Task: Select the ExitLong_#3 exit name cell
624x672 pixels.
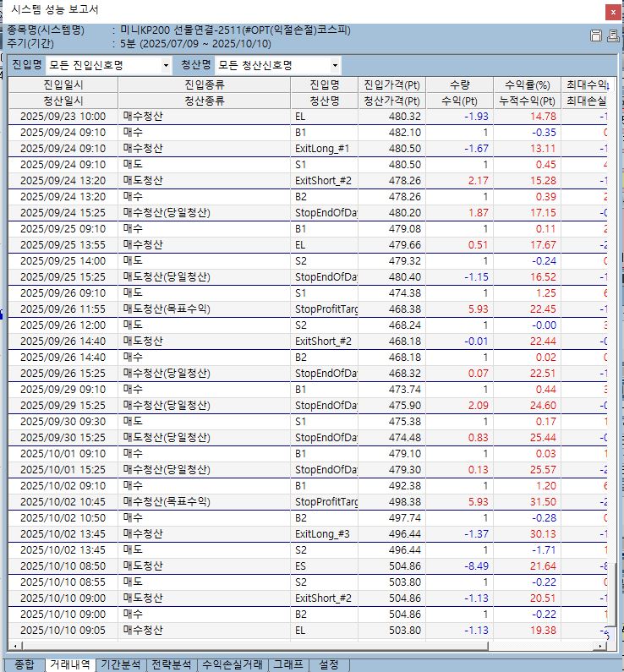Action: point(324,533)
